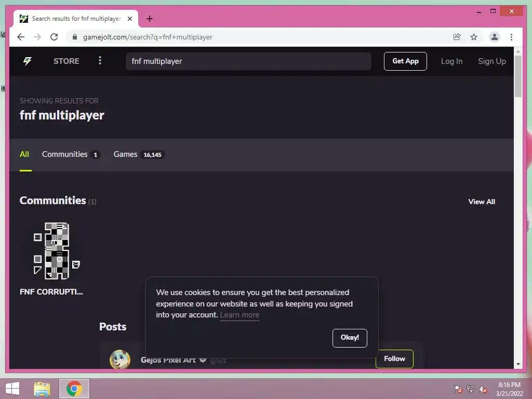Click the Game Jolt lightning logo
The height and width of the screenshot is (399, 532).
tap(28, 61)
